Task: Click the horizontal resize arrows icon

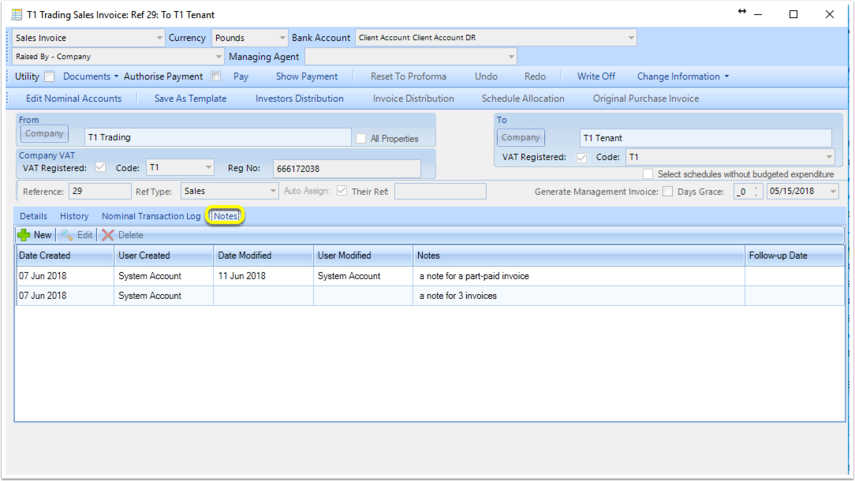Action: 742,11
